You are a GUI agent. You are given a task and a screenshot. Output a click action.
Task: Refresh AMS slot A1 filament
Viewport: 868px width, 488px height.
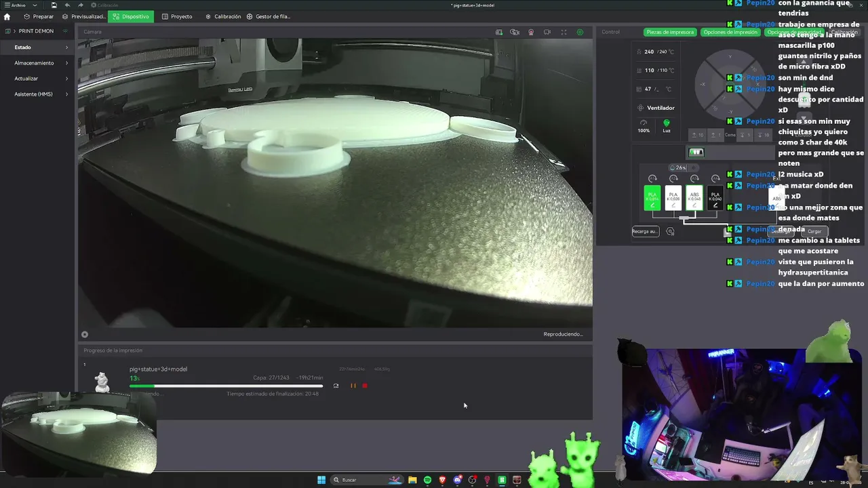click(652, 179)
